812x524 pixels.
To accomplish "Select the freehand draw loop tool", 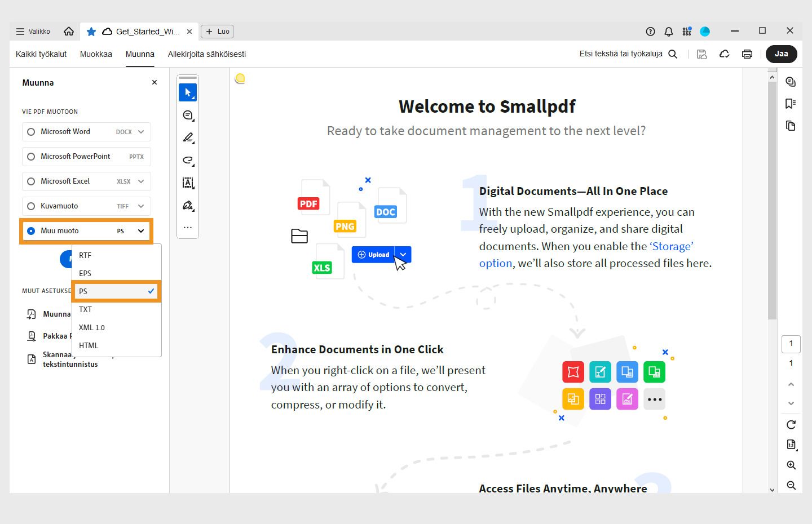I will point(188,161).
